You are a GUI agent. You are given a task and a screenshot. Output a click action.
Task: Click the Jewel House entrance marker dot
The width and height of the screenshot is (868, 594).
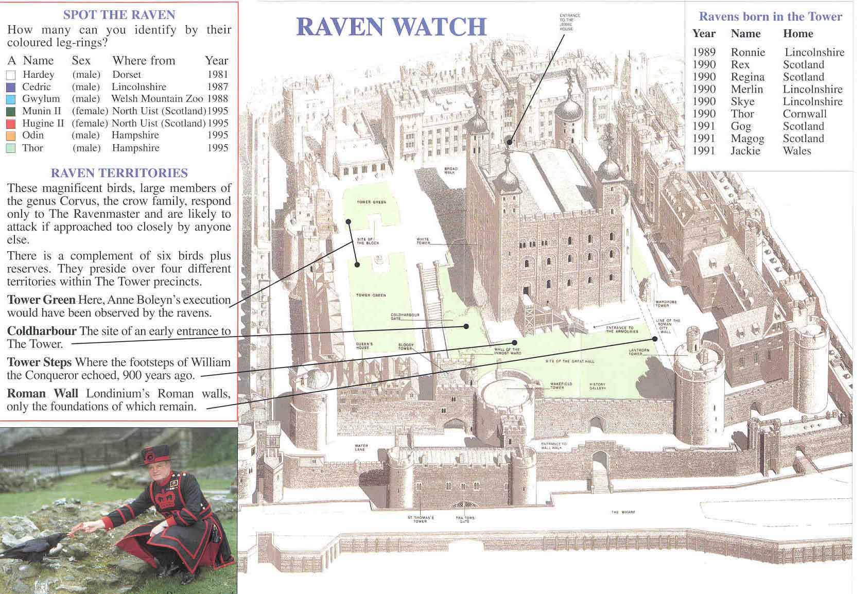click(x=509, y=142)
